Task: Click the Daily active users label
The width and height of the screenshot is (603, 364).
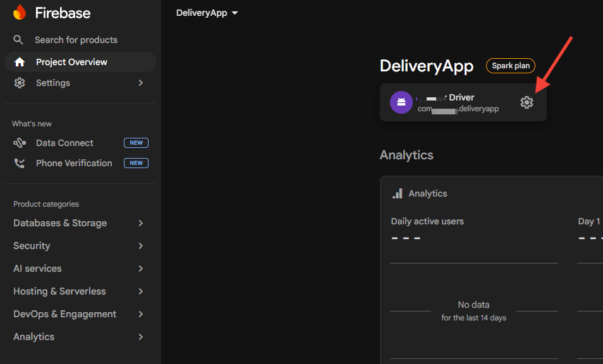Action: [427, 221]
